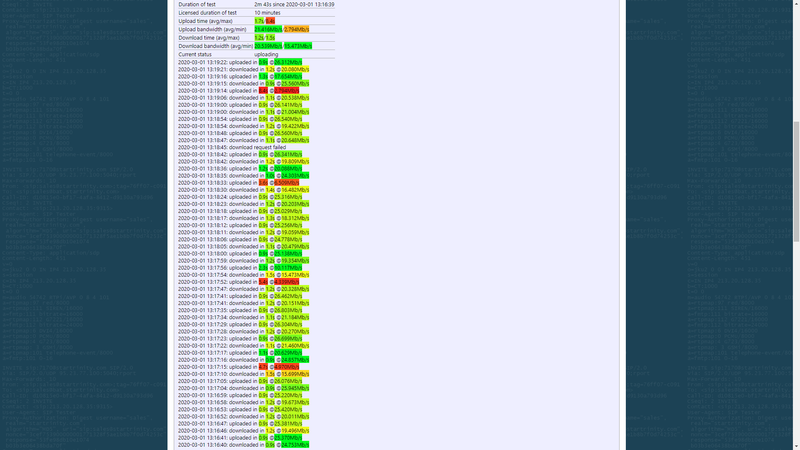Click log entry '13:19:21: downloaded'

(x=243, y=69)
